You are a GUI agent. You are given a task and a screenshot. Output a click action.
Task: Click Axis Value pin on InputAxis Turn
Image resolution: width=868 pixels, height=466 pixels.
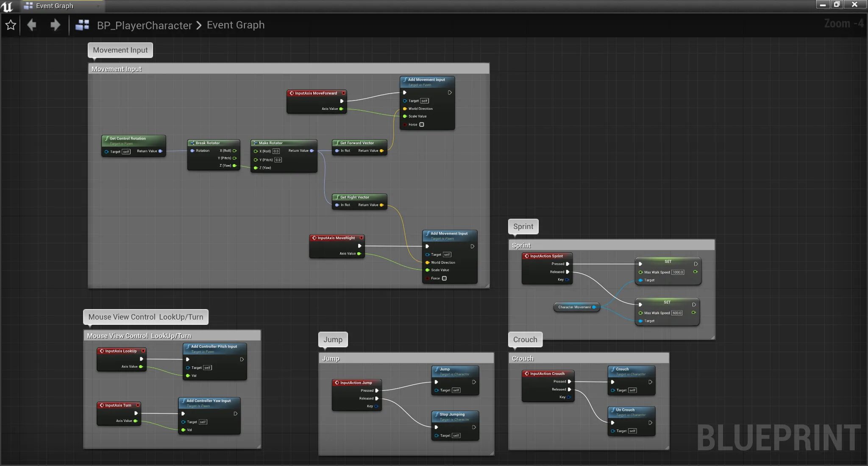pos(136,421)
